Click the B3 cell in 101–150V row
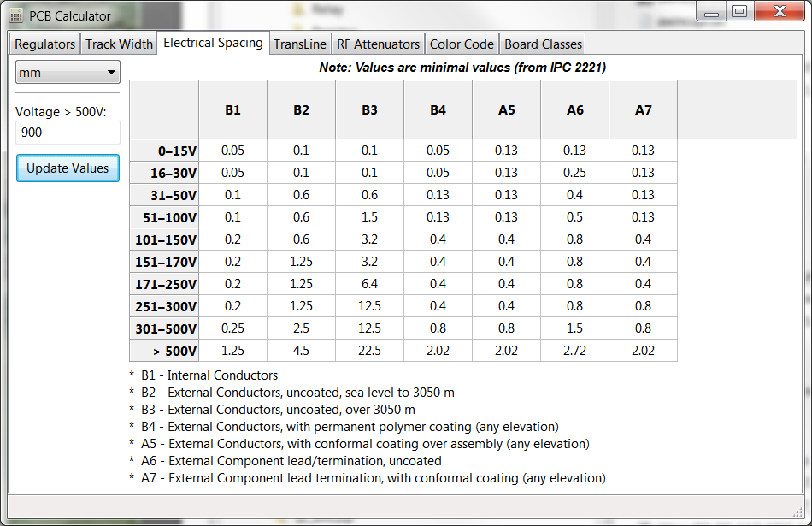The image size is (812, 526). coord(369,239)
